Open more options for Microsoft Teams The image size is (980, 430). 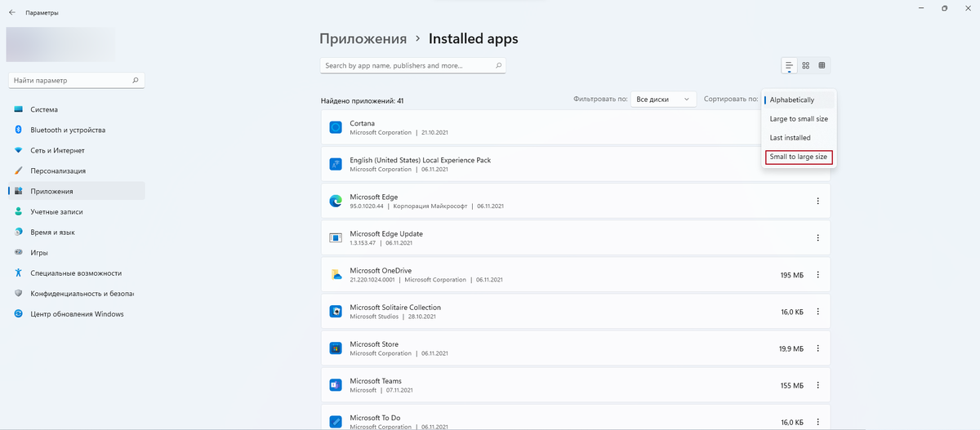pos(817,385)
